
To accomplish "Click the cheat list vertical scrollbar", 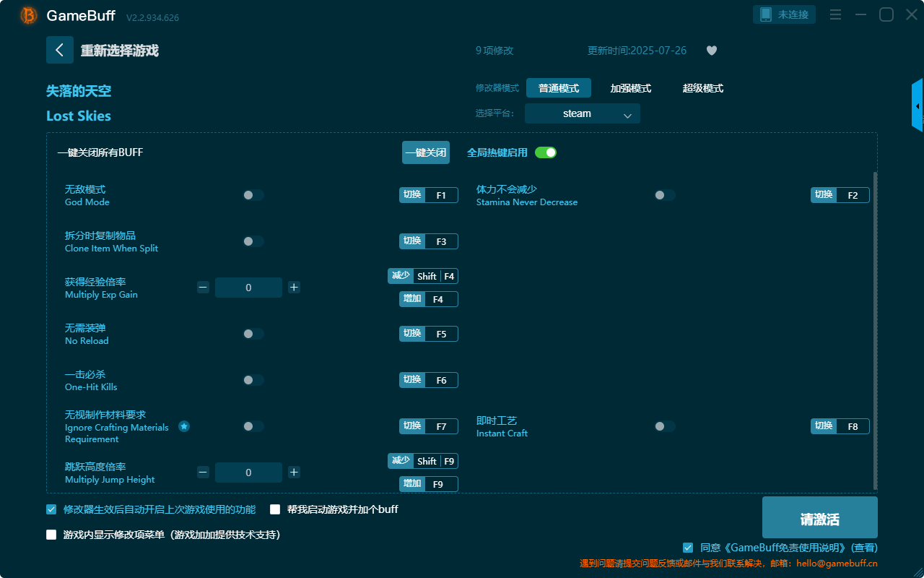I will 876,331.
